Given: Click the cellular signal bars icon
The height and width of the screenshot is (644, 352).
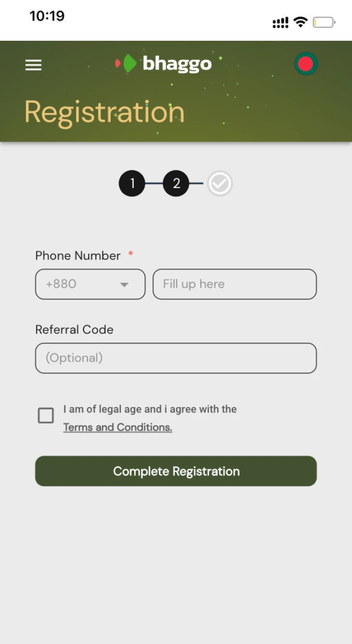Looking at the screenshot, I should (280, 22).
